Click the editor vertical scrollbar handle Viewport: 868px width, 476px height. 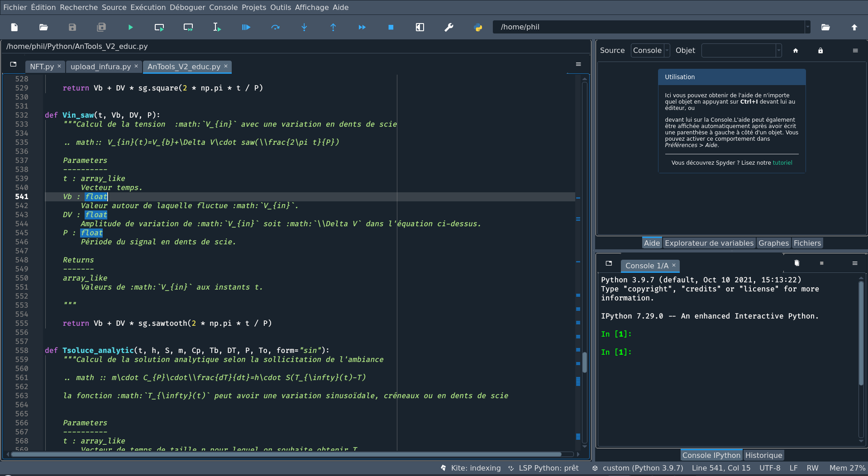[x=585, y=362]
